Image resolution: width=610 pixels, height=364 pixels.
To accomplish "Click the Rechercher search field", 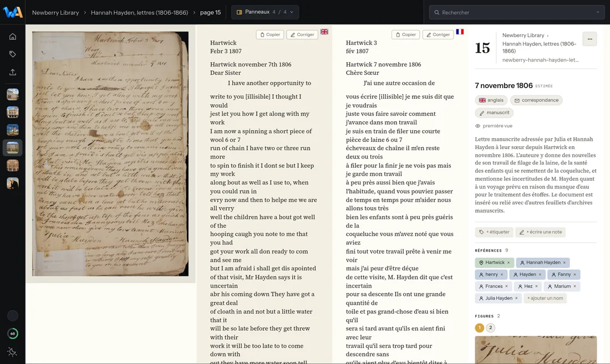I will (516, 12).
